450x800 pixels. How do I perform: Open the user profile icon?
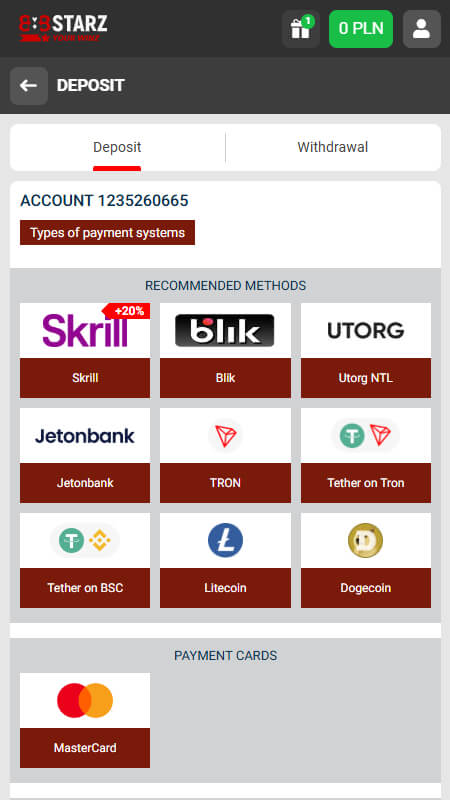coord(421,29)
